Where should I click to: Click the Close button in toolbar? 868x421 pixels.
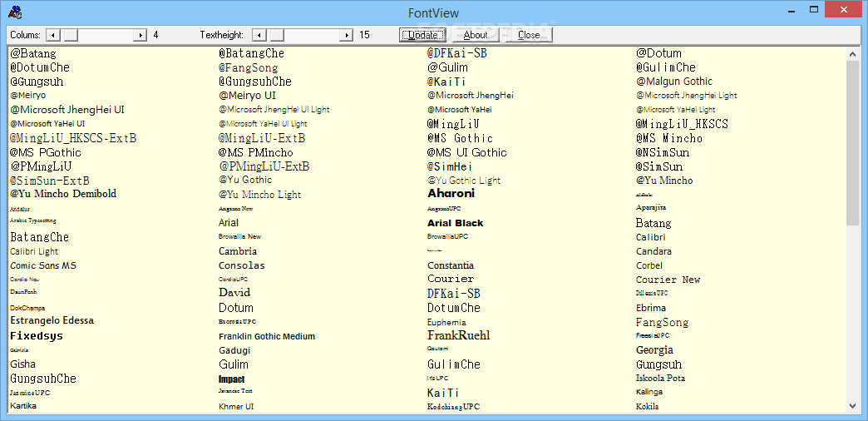[x=529, y=35]
